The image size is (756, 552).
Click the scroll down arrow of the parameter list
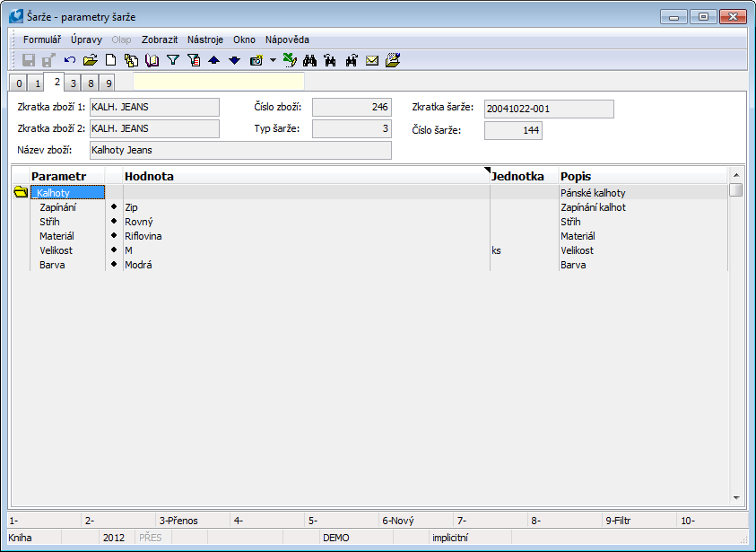pos(736,496)
